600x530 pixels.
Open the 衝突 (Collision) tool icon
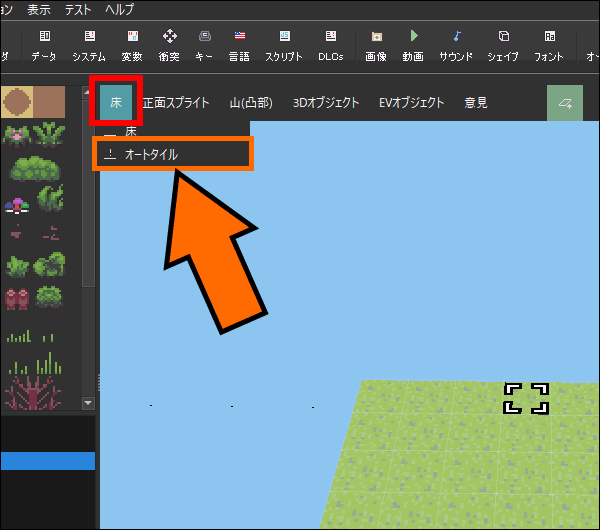tap(170, 44)
